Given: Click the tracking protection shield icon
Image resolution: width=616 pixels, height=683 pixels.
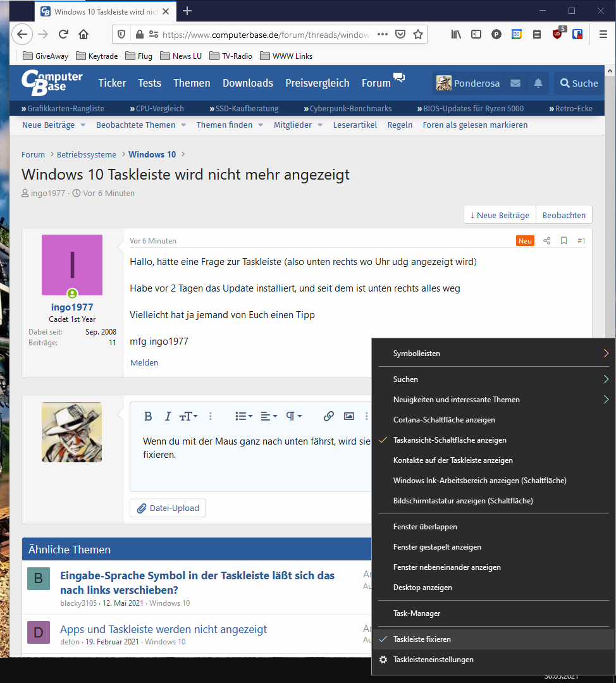Looking at the screenshot, I should 121,34.
